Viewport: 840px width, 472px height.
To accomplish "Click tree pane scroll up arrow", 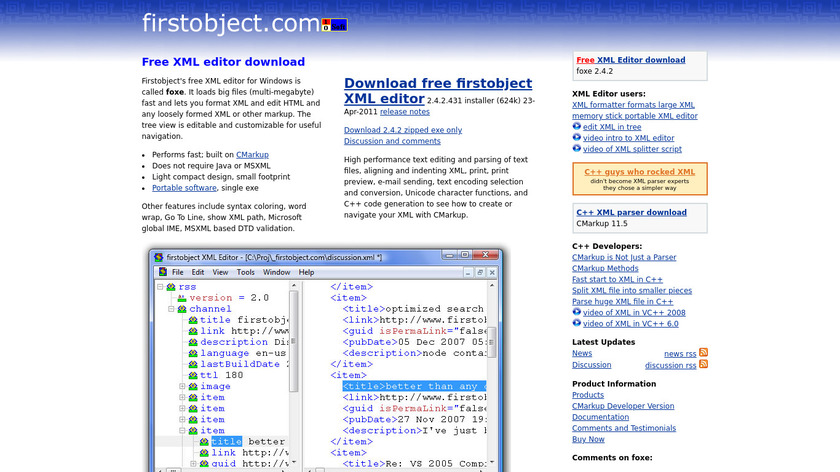I will [294, 286].
